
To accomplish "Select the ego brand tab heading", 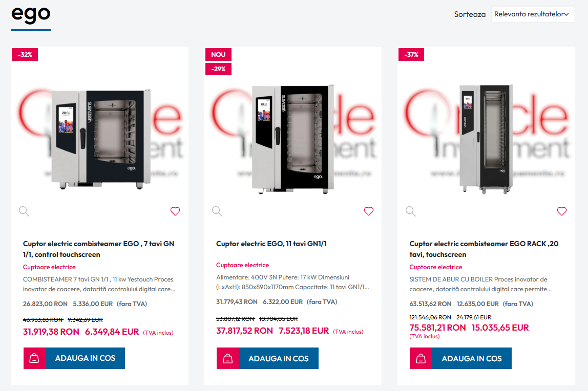I will pyautogui.click(x=31, y=15).
